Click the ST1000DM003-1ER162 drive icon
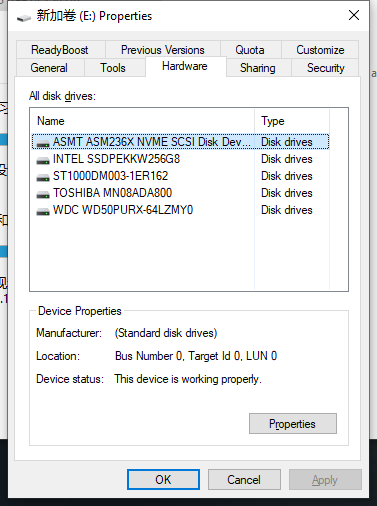This screenshot has width=377, height=506. [43, 177]
